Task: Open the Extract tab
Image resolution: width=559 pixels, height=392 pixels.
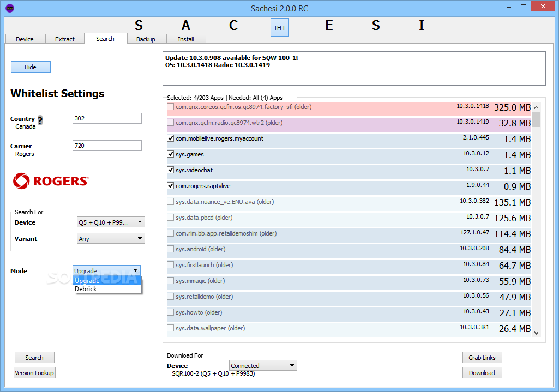Action: click(x=65, y=39)
